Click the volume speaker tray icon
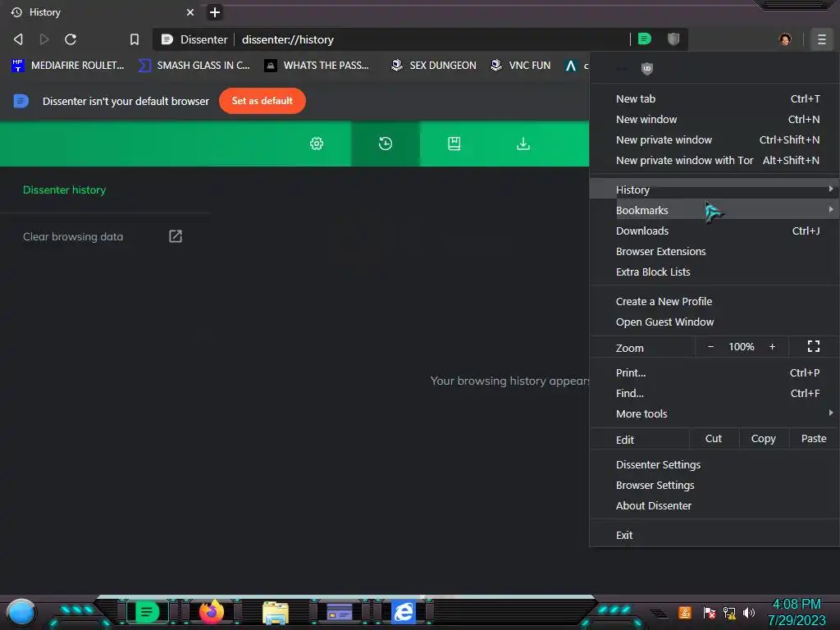840x630 pixels. pos(748,612)
